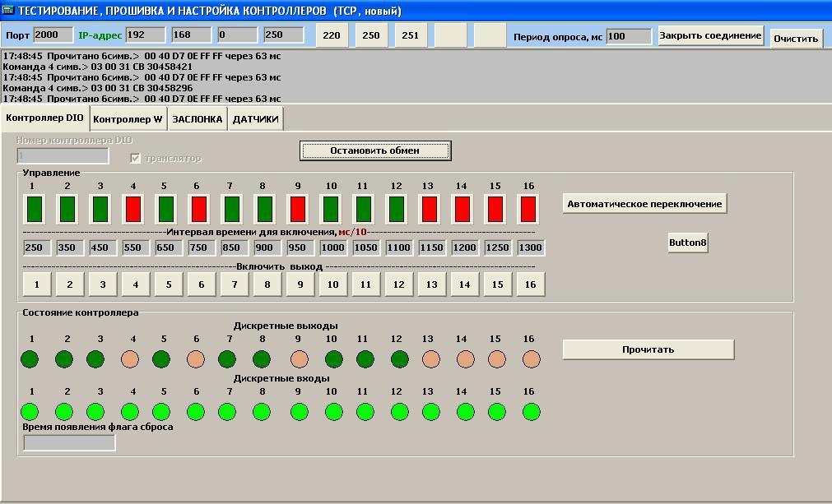Click discrete input status LED 1
832x504 pixels.
30,412
